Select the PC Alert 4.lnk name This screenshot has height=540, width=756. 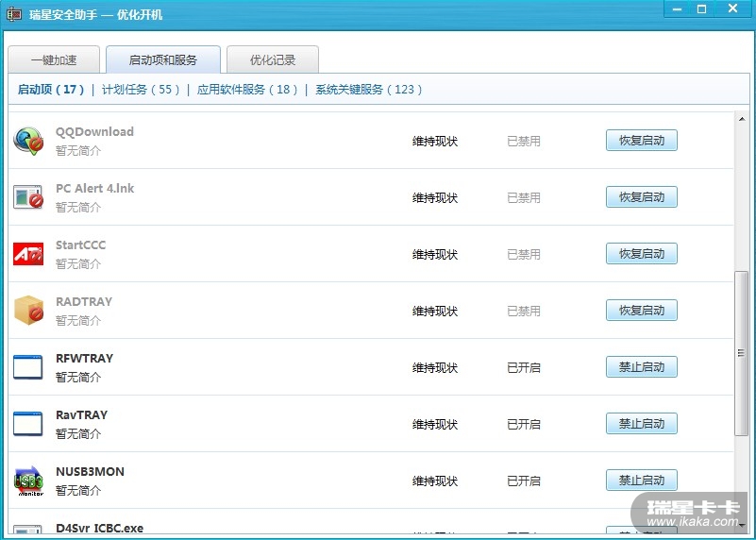[95, 188]
